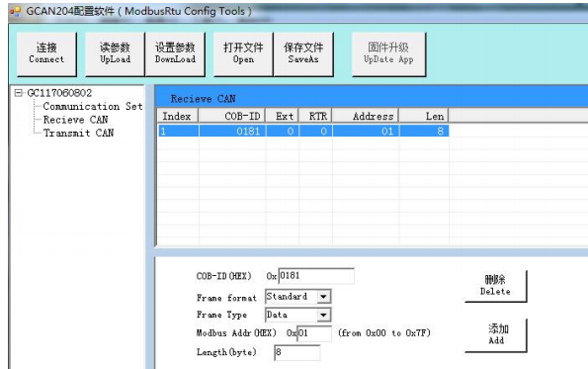588x369 pixels.
Task: Collapse the GC117060802 tree node
Action: (18, 92)
